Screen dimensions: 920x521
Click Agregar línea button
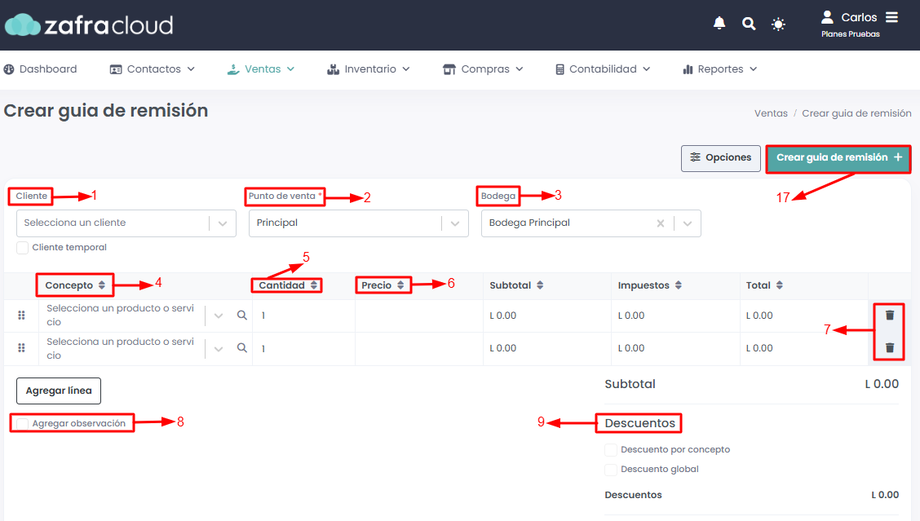coord(59,391)
